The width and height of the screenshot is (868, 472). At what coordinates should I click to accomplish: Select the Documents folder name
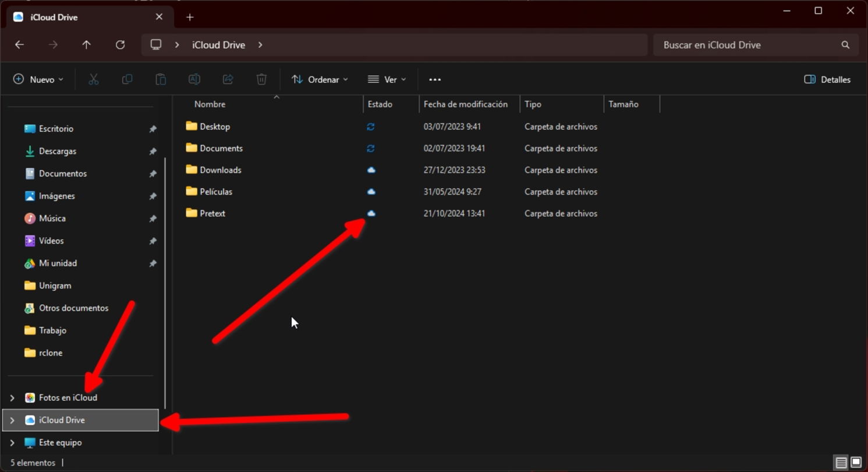[221, 148]
